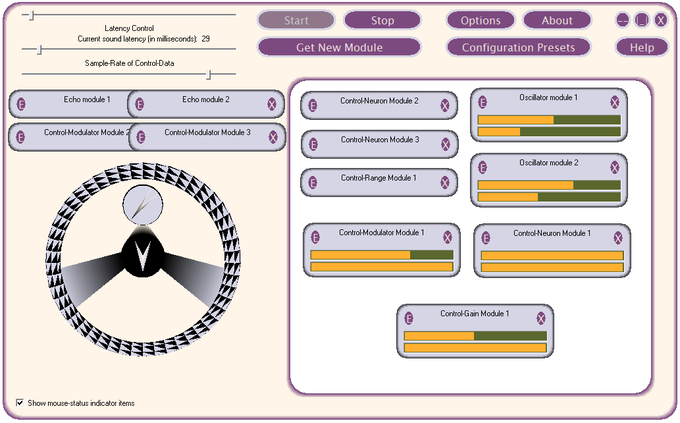Click Get New Module

339,47
